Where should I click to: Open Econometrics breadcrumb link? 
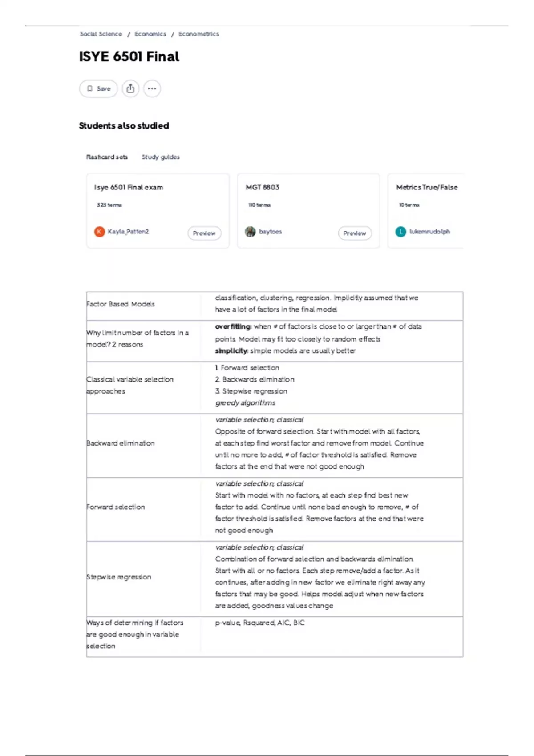click(198, 34)
